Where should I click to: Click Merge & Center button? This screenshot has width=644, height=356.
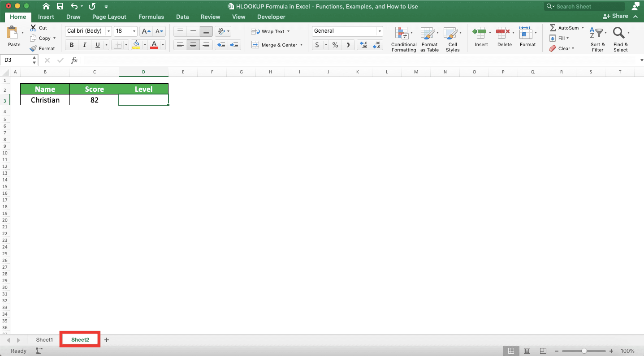point(274,45)
